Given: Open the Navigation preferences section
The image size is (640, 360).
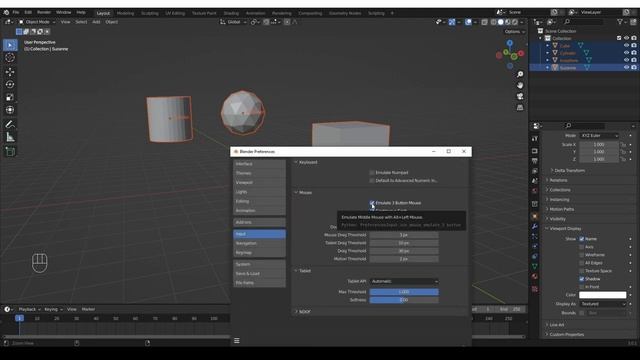Looking at the screenshot, I should click(x=259, y=243).
